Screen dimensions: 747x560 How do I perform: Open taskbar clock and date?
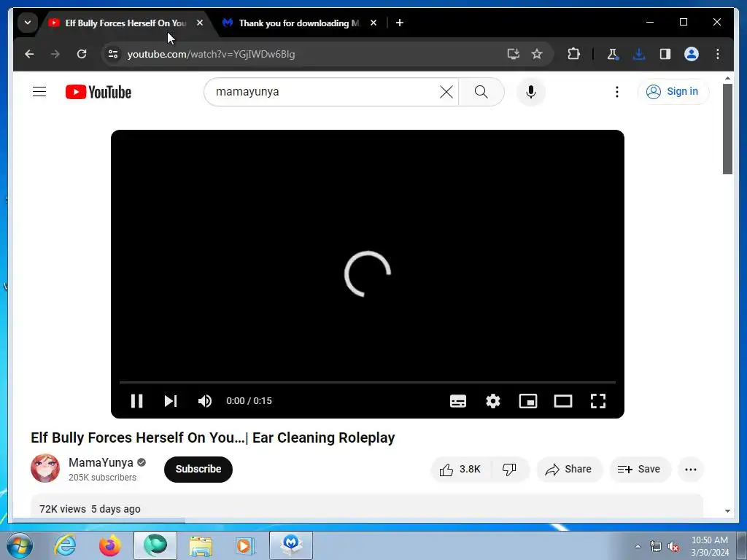coord(710,546)
